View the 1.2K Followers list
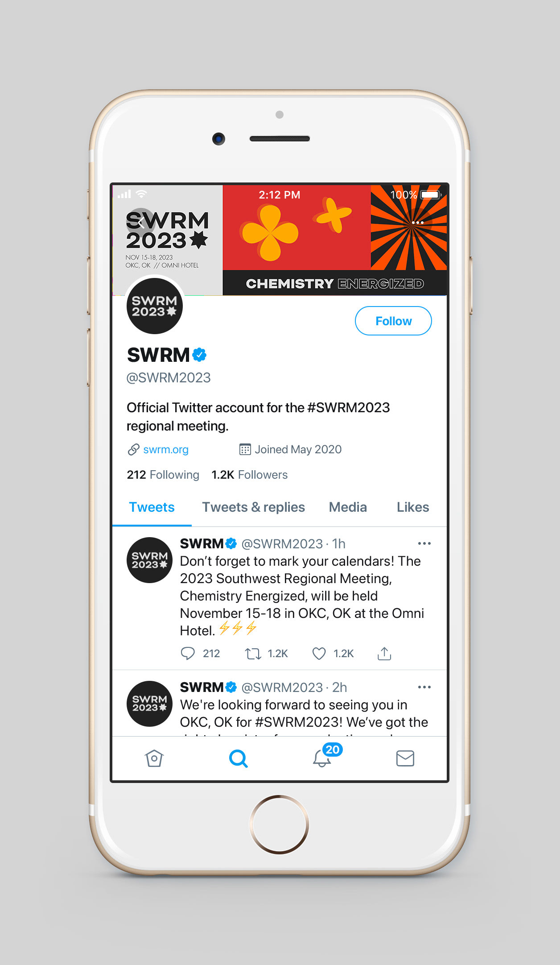 point(250,475)
